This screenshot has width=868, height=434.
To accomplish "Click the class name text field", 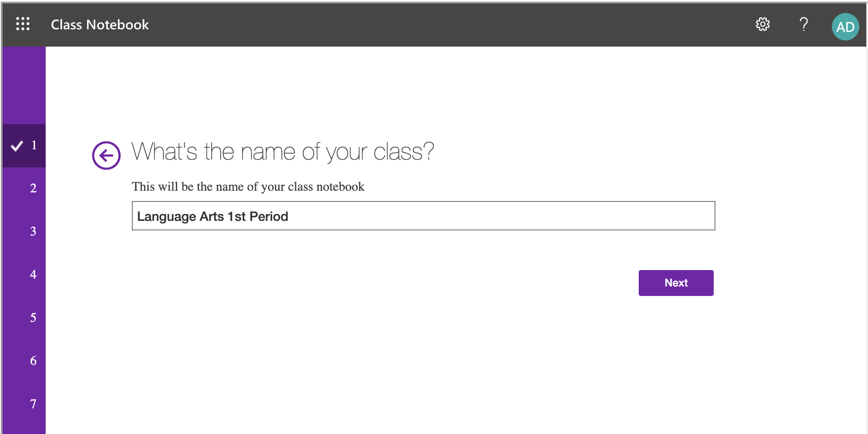I will tap(423, 216).
